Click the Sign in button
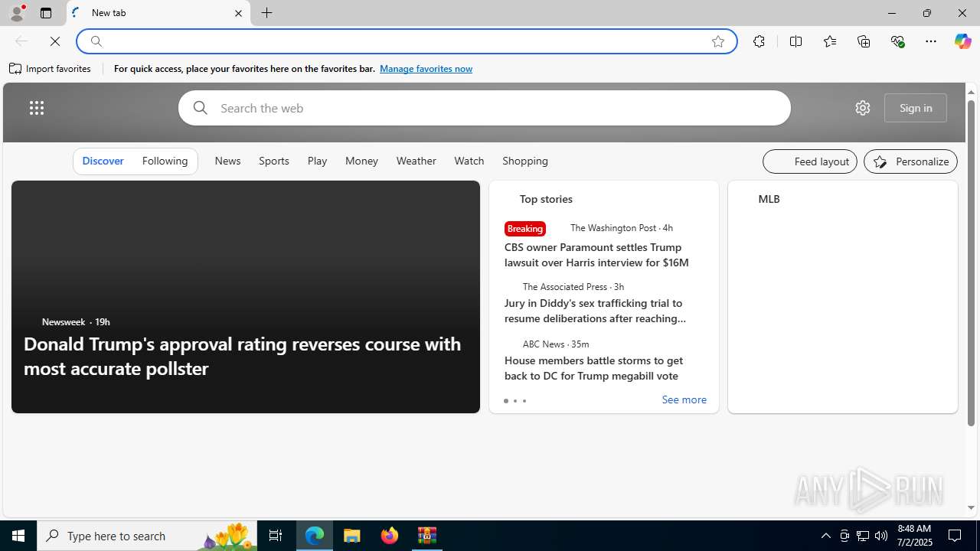Viewport: 980px width, 551px height. point(916,108)
